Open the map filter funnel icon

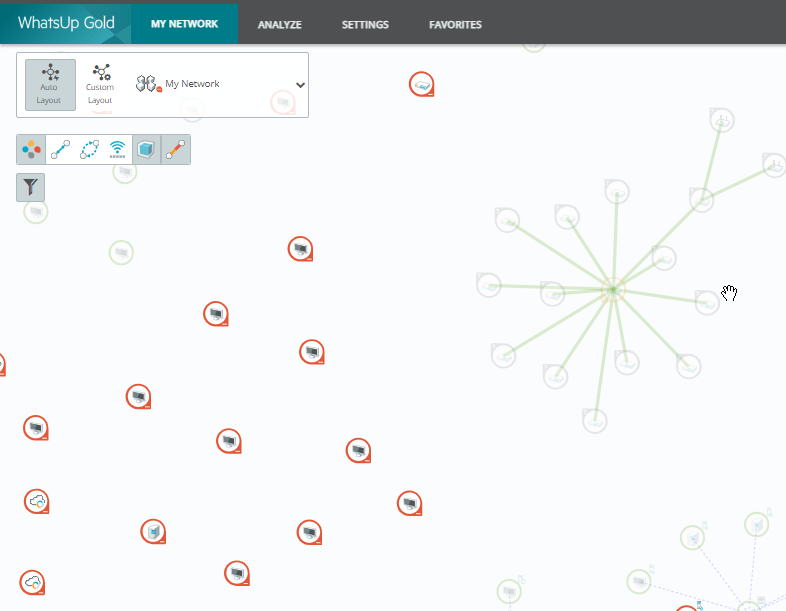click(31, 187)
